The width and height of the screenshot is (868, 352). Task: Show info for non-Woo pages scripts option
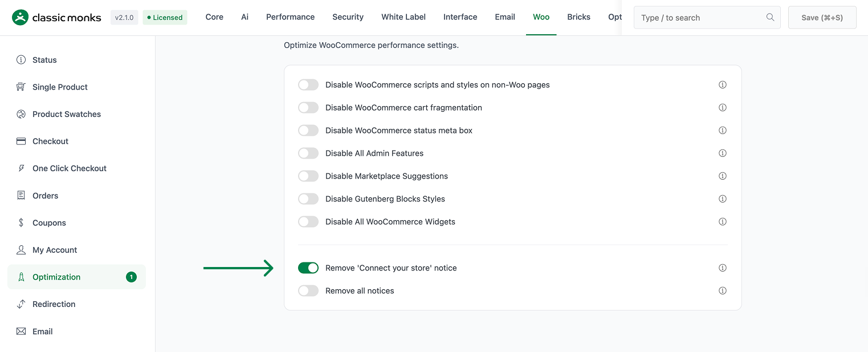click(723, 84)
